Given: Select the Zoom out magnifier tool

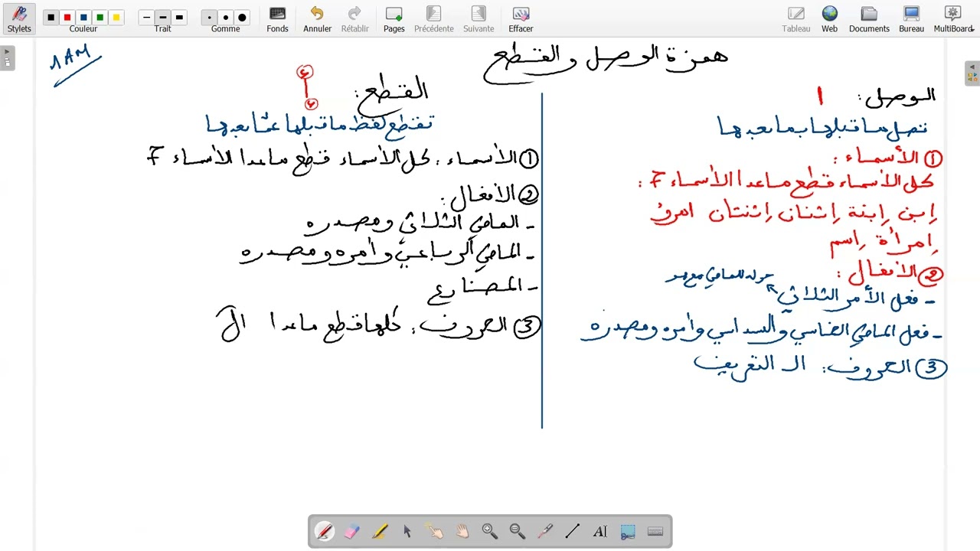Looking at the screenshot, I should pyautogui.click(x=518, y=531).
